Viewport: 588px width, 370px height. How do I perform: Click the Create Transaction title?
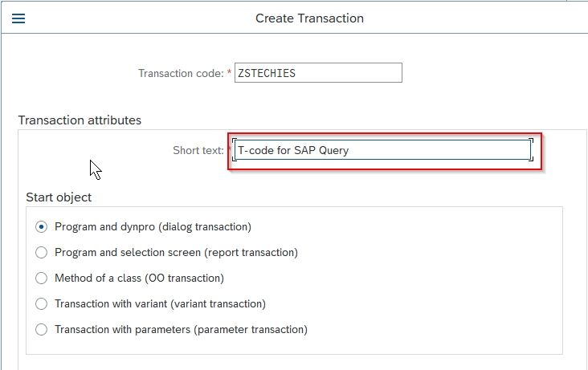click(x=309, y=18)
